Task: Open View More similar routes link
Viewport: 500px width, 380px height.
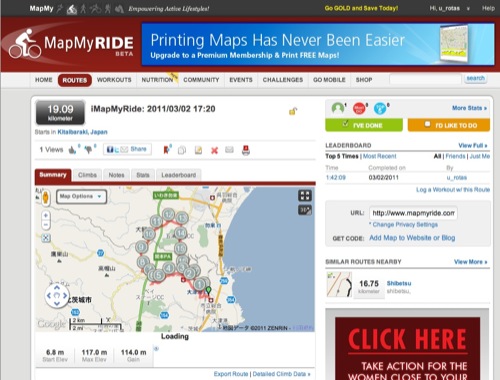Action: coord(470,262)
